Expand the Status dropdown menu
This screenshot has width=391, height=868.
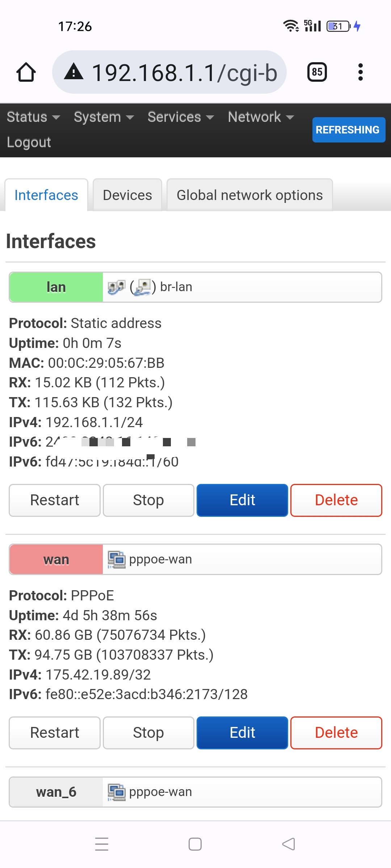click(x=33, y=117)
